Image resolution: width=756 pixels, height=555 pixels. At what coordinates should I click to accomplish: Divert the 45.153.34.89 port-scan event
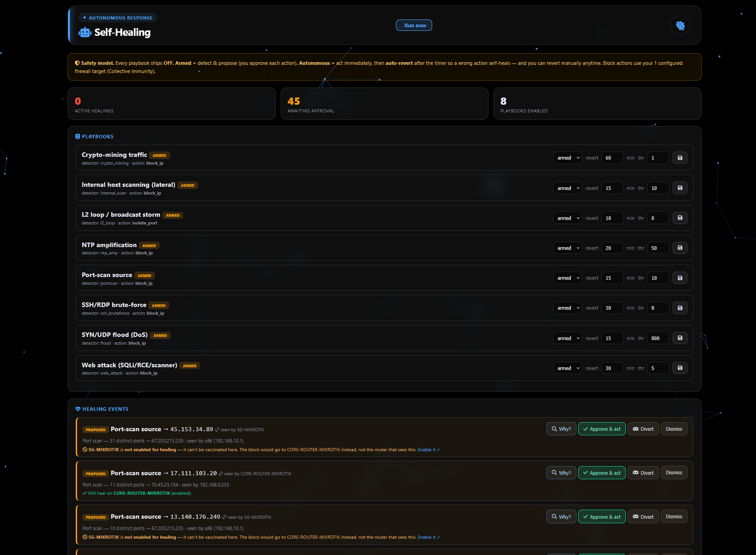[x=643, y=429]
